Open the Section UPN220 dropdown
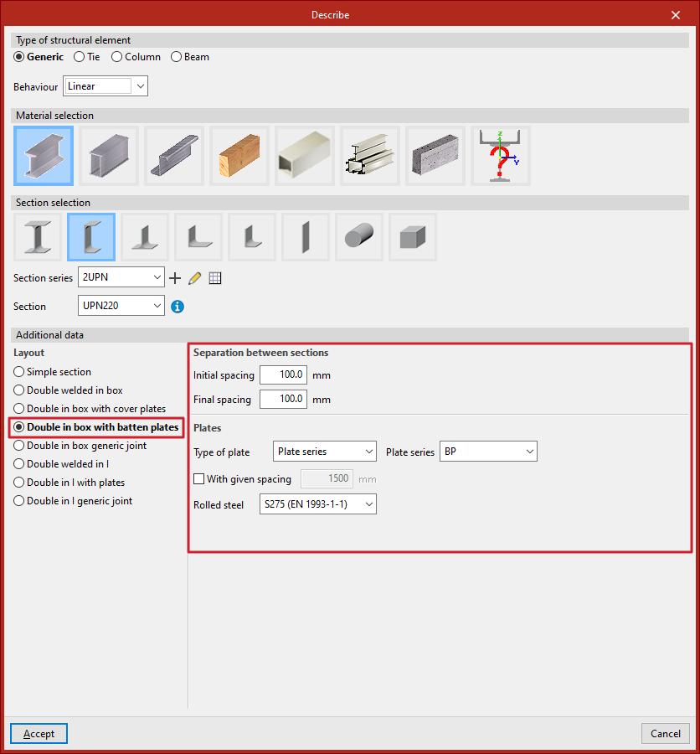Screen dimensions: 700x754 click(121, 305)
